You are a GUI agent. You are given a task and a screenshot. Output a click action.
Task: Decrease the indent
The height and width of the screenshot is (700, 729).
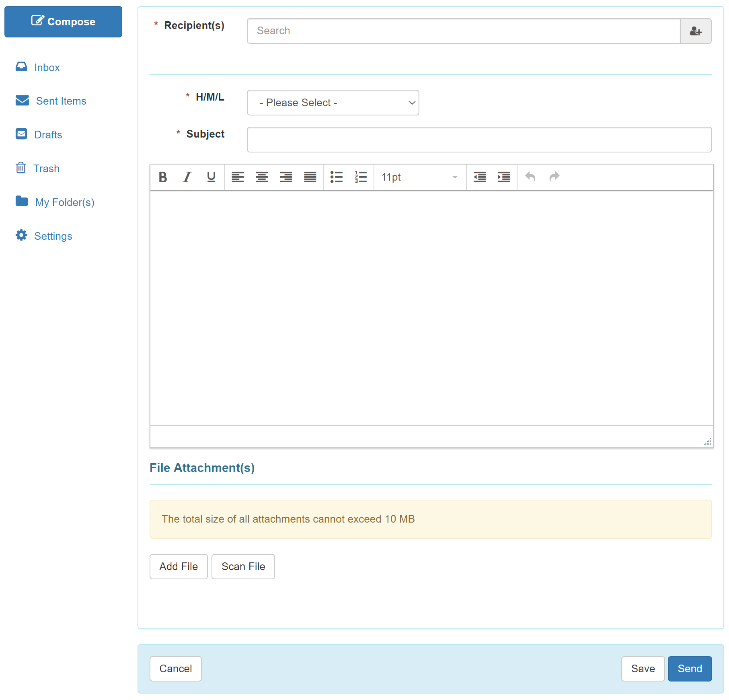click(x=480, y=177)
